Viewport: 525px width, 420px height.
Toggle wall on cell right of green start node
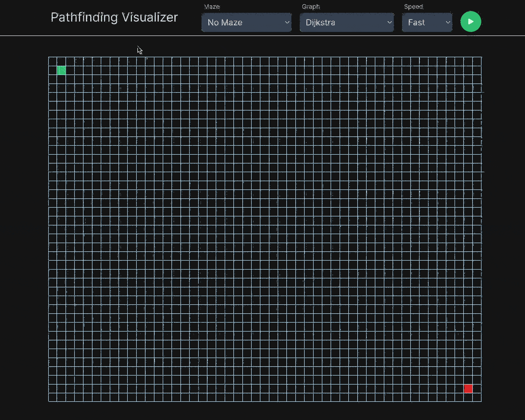[70, 70]
